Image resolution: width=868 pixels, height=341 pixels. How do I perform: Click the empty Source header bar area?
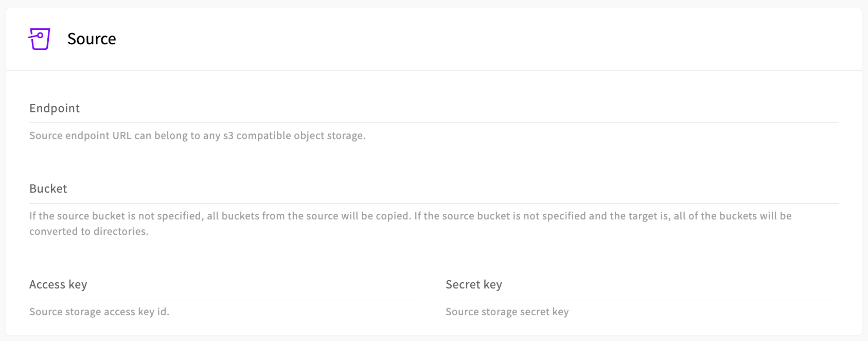click(x=463, y=39)
